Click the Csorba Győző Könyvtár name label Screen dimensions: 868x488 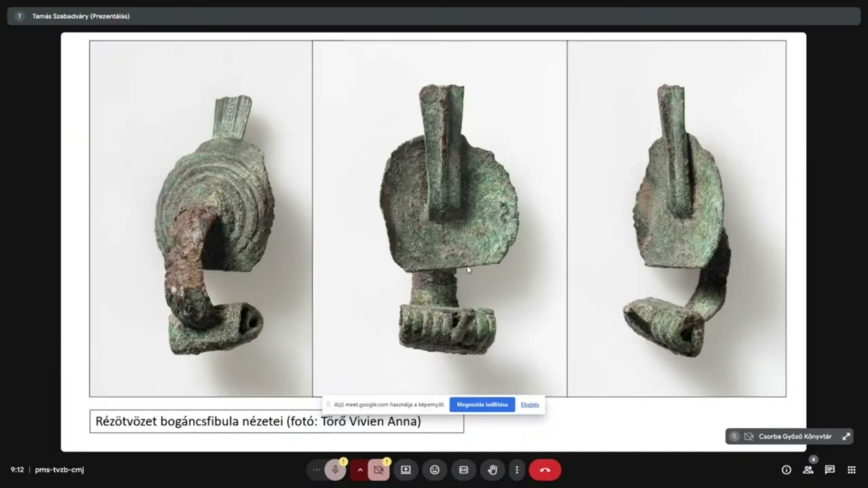pyautogui.click(x=795, y=436)
